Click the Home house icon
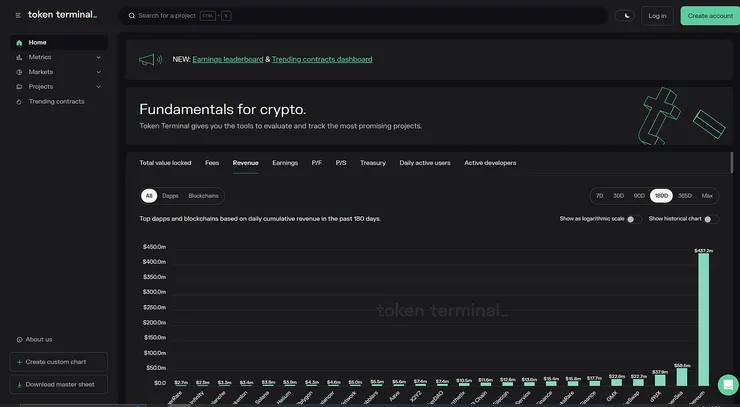740x407 pixels. pyautogui.click(x=19, y=42)
